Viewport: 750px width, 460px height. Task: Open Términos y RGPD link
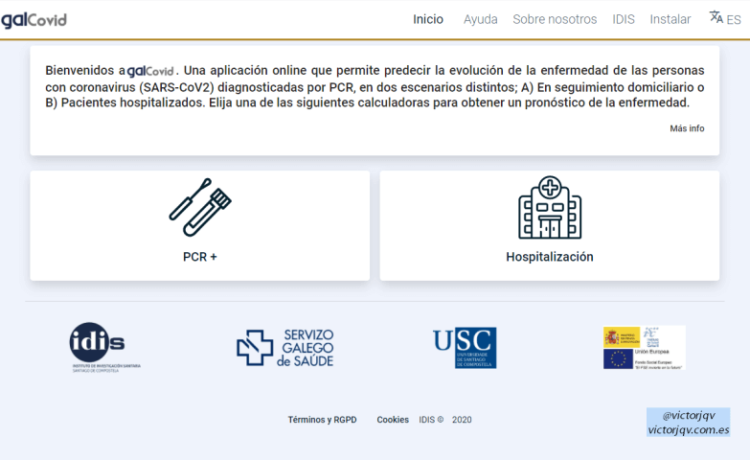[x=321, y=420]
